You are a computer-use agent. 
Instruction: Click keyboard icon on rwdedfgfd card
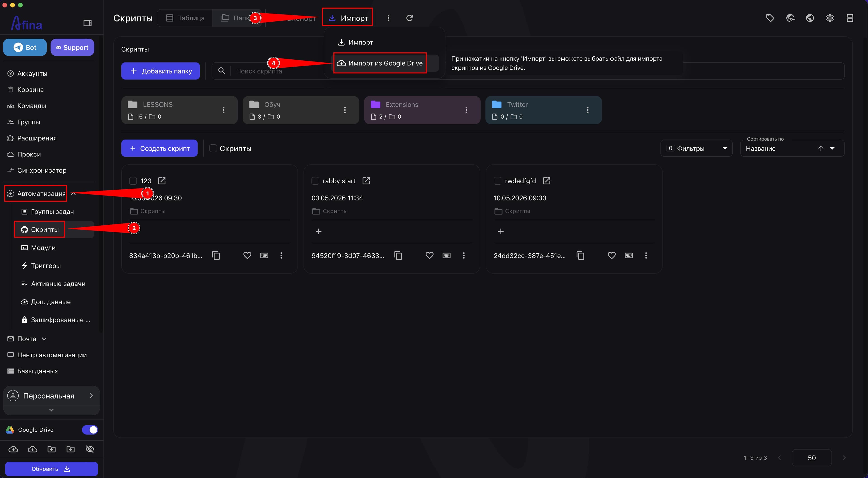[x=629, y=256]
